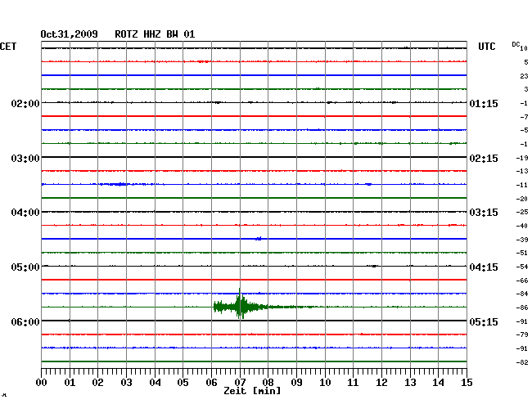
Task: Select the DC offset value -54
Action: click(522, 267)
